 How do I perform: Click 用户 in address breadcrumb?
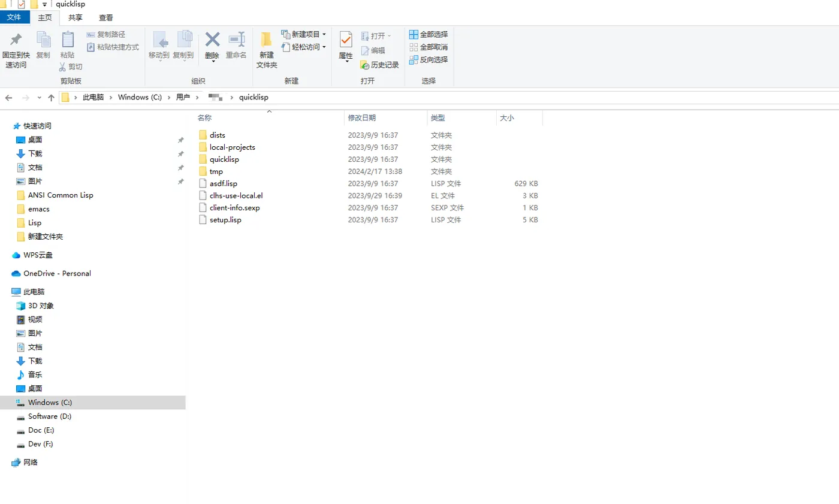[183, 97]
